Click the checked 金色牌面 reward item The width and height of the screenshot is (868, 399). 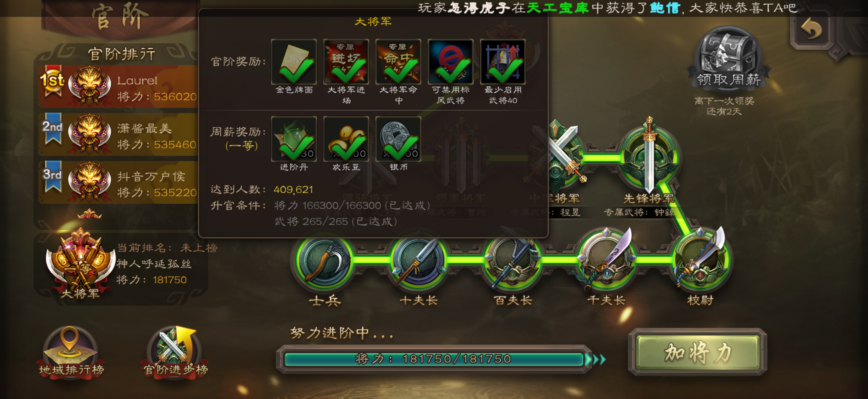294,62
